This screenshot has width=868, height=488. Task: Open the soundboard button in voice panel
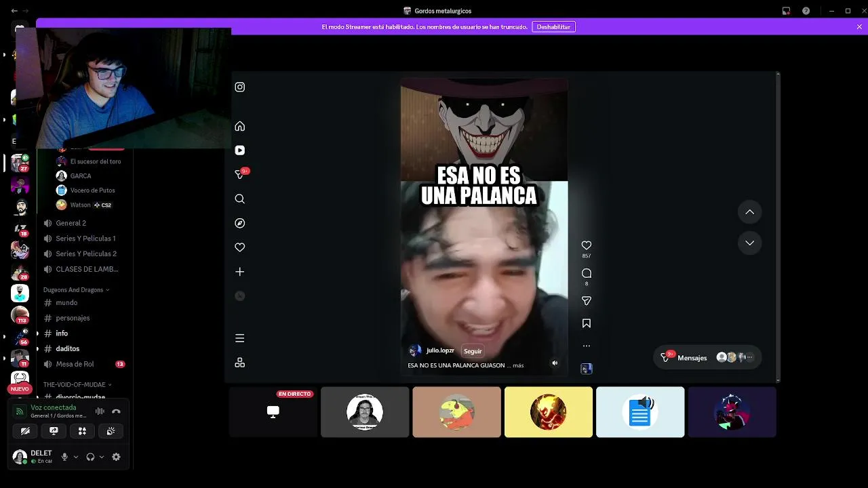[x=111, y=431]
